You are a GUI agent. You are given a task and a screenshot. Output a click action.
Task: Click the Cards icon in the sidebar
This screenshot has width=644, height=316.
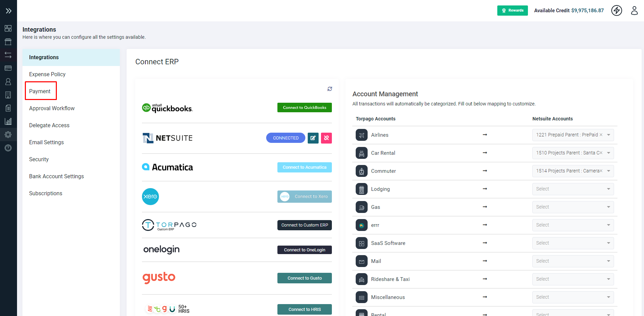coord(8,68)
